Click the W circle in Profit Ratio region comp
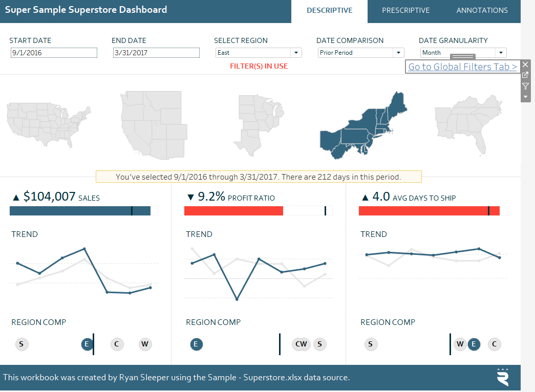The height and width of the screenshot is (392, 535). [305, 344]
